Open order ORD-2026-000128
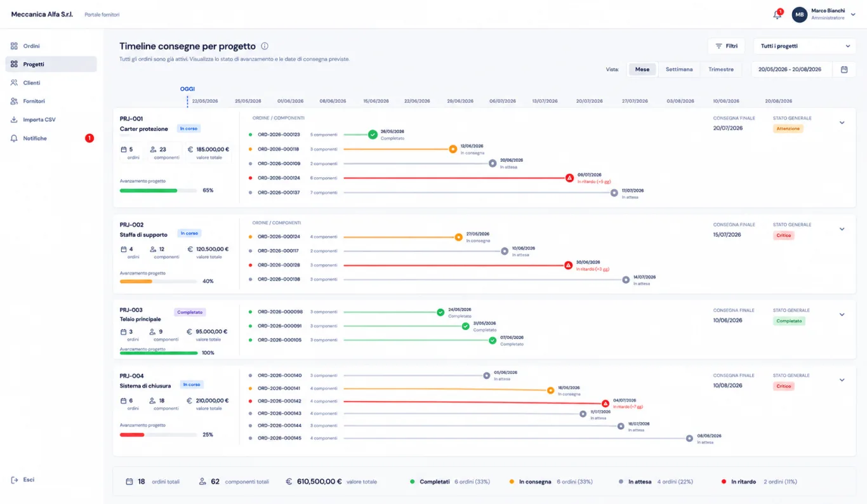This screenshot has height=504, width=867. [279, 265]
